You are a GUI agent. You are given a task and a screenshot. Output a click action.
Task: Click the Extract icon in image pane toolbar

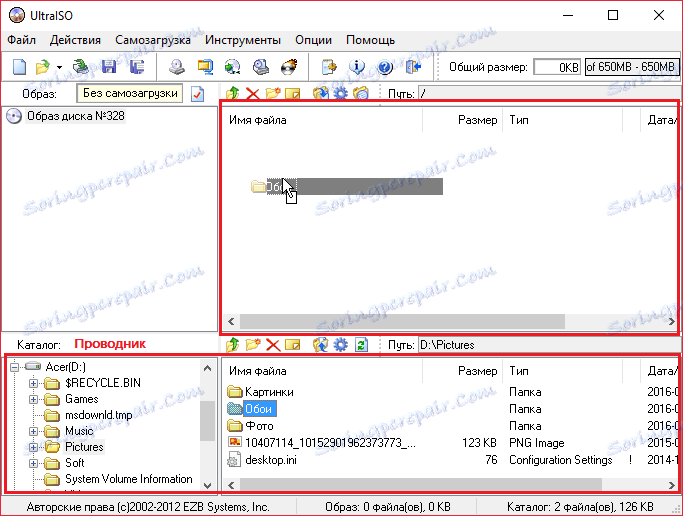click(x=321, y=93)
